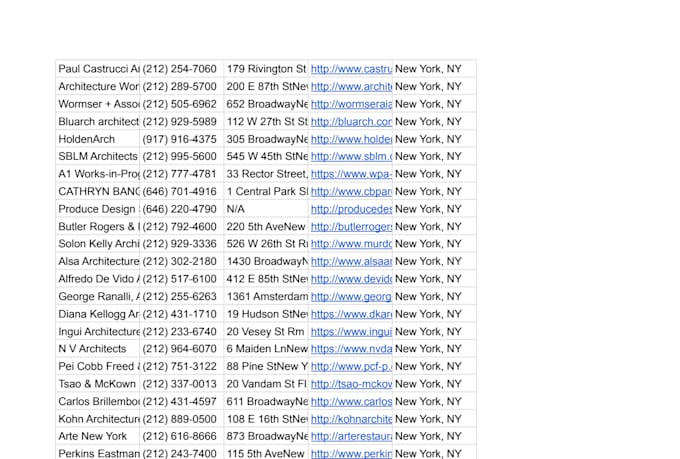
Task: Follow the www.devido link
Action: [x=351, y=279]
